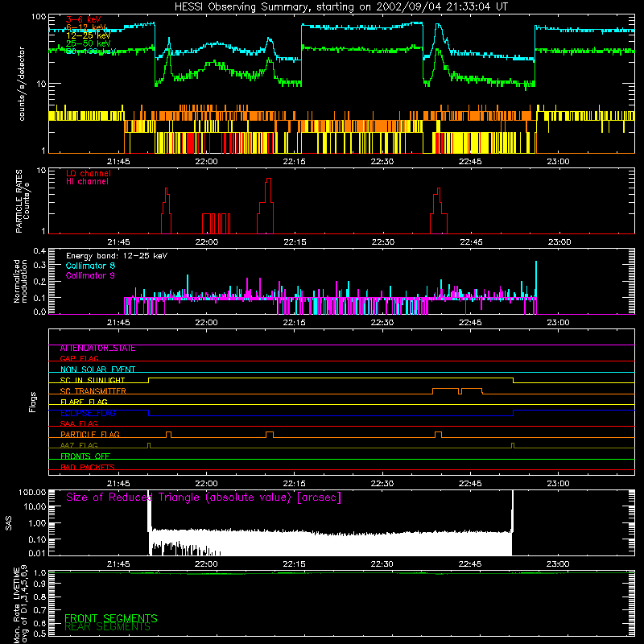
Task: Select the green 25-50 keV legend label
Action: (88, 43)
